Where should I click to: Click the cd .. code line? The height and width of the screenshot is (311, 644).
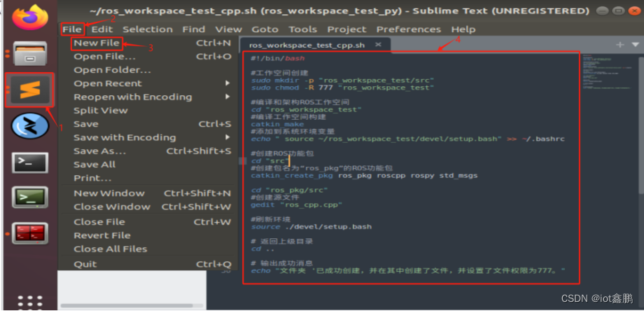[x=262, y=249]
